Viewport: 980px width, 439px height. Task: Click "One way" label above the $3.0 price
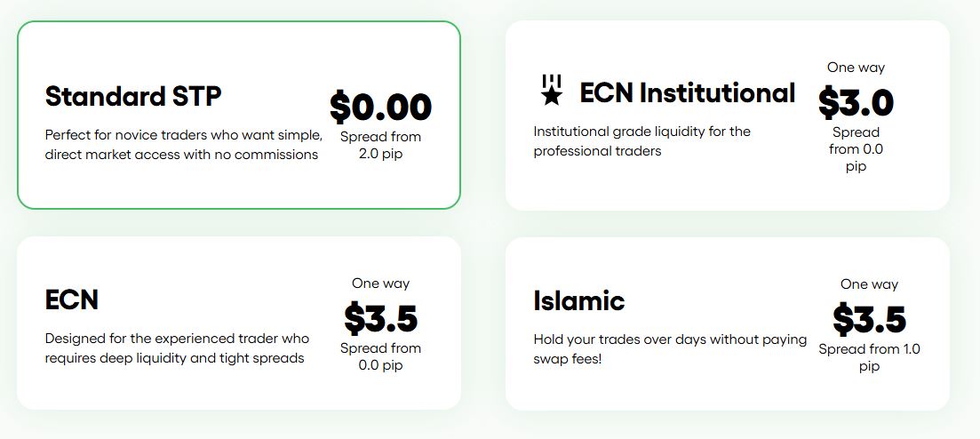pyautogui.click(x=856, y=68)
